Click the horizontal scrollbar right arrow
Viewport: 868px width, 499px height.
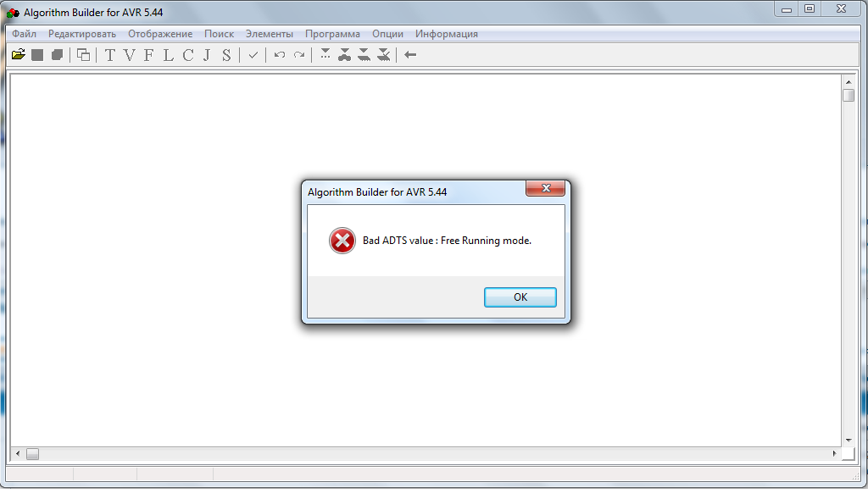coord(834,453)
